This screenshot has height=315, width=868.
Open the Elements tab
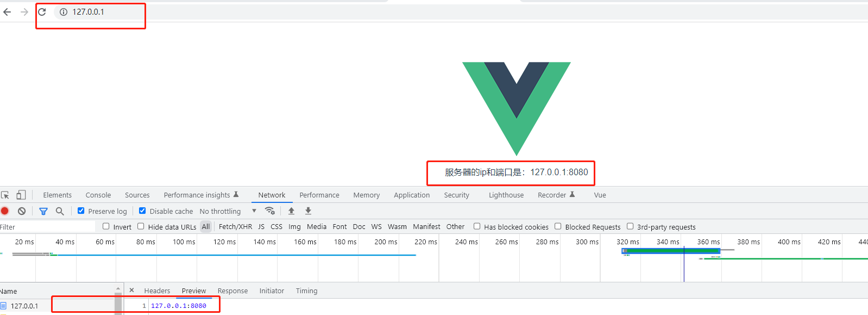point(57,195)
